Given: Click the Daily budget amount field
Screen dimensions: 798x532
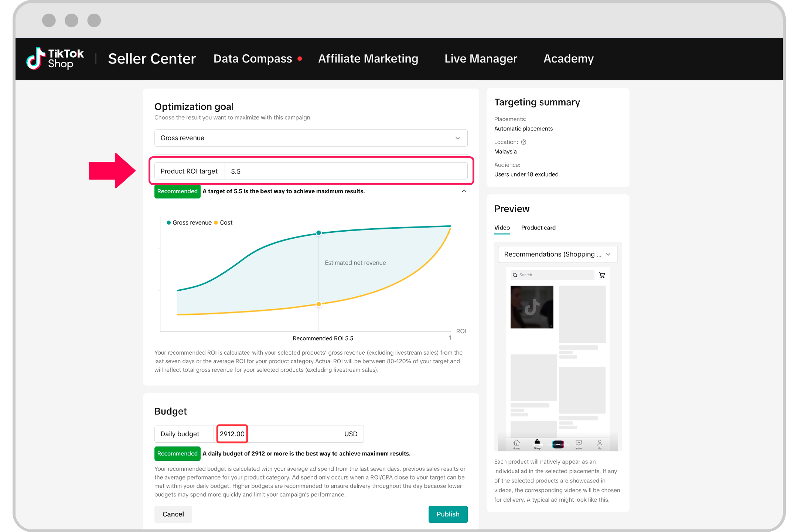Looking at the screenshot, I should pyautogui.click(x=232, y=434).
